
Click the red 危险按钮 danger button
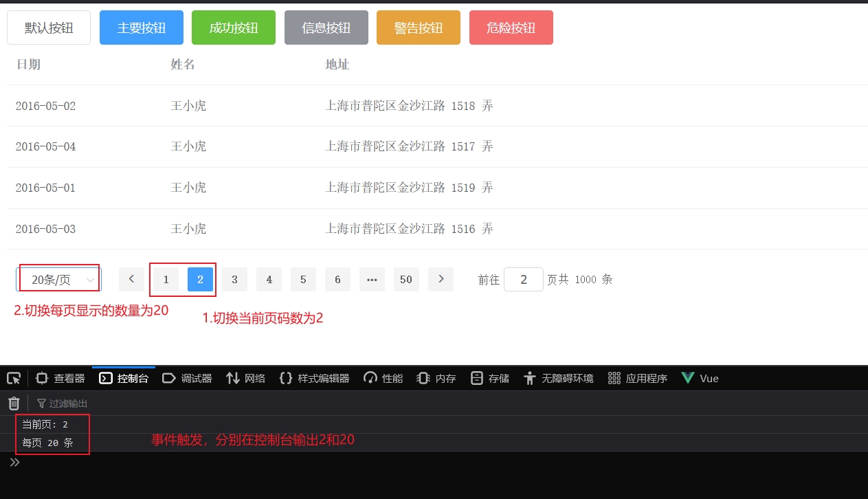511,27
